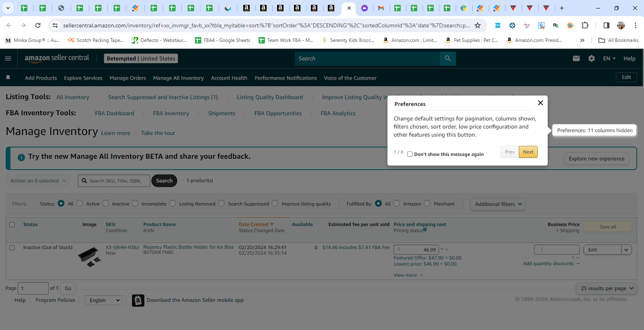Open the Chrome profile avatar

pos(621,25)
